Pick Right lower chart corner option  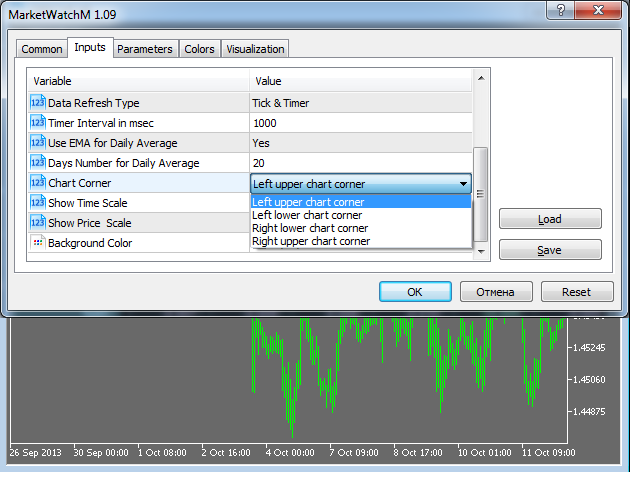point(311,228)
